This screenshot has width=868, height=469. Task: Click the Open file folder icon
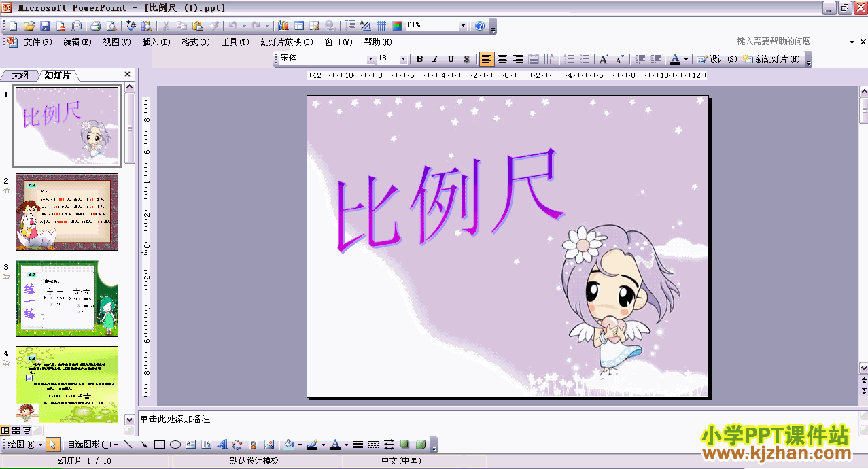29,26
